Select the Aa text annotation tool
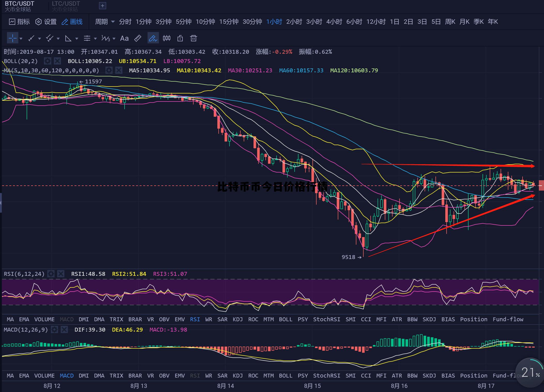This screenshot has height=392, width=544. coord(124,38)
